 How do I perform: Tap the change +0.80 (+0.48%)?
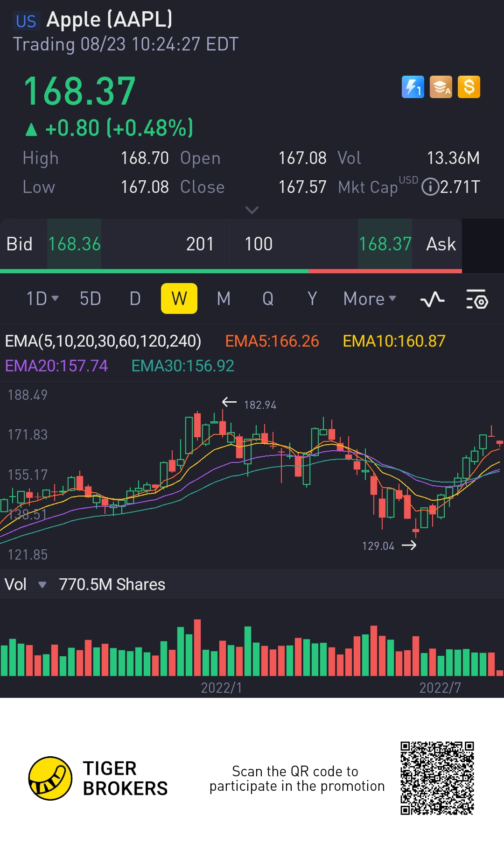pos(109,128)
